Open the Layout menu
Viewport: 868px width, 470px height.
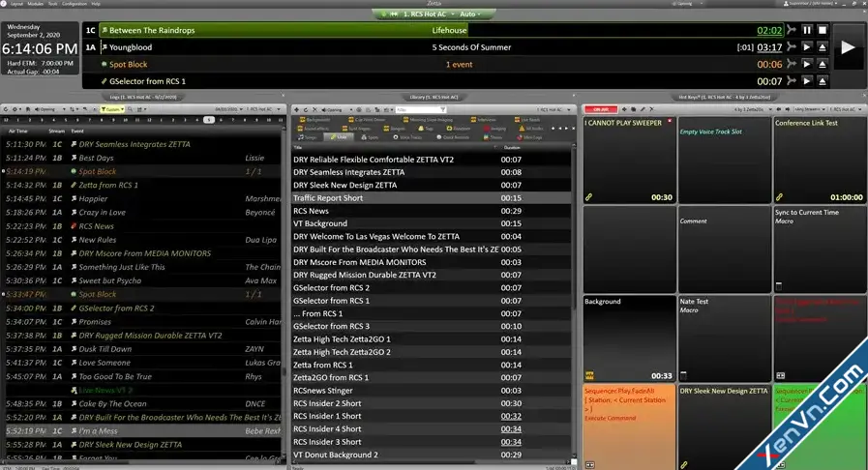[x=17, y=3]
